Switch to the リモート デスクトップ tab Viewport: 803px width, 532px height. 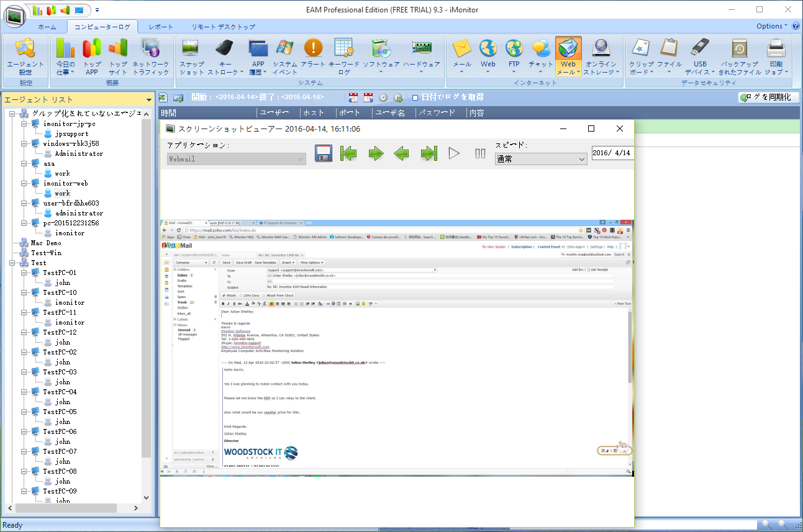[223, 27]
